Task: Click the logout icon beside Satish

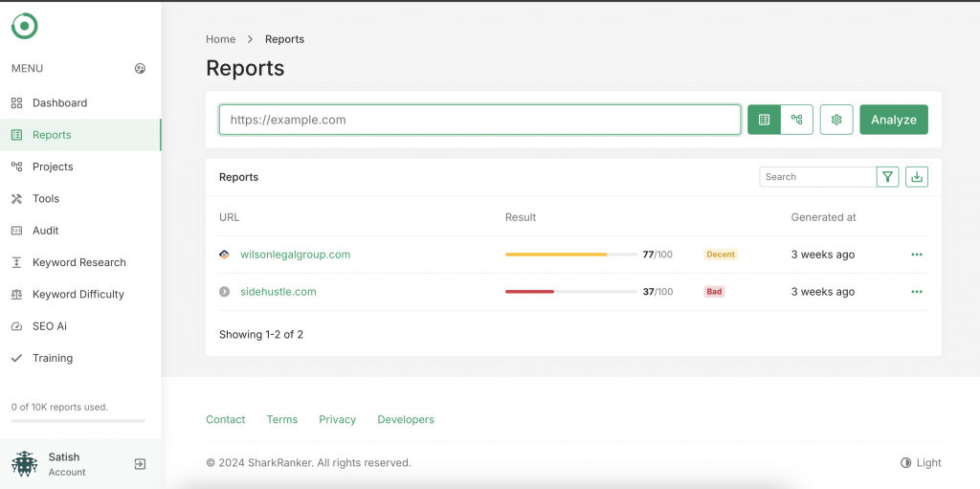Action: pos(140,464)
